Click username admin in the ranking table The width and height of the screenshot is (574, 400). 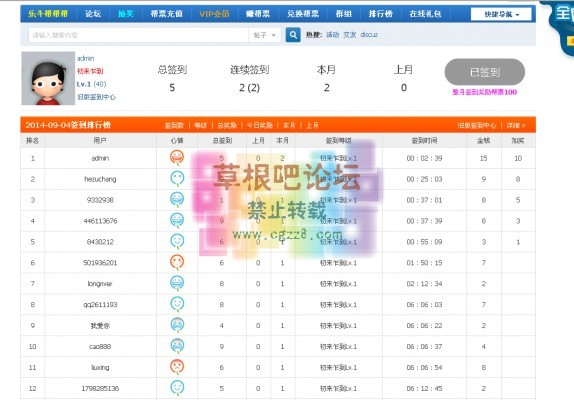[100, 158]
